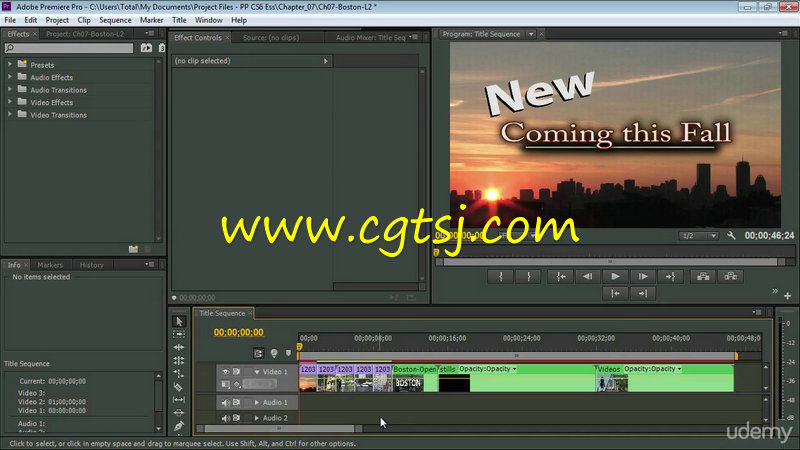This screenshot has height=450, width=800.
Task: Select the Pen tool
Action: (x=179, y=426)
